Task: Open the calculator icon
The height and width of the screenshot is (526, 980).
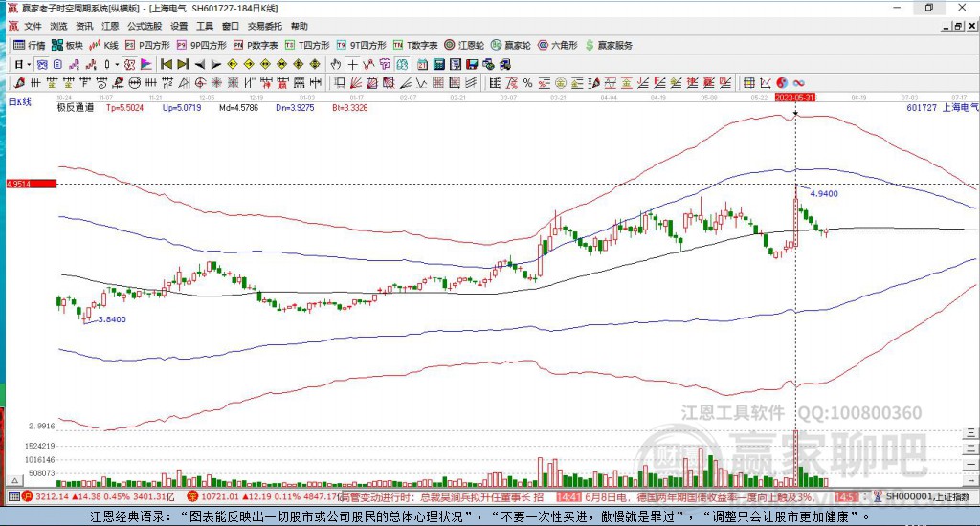Action: pos(438,64)
